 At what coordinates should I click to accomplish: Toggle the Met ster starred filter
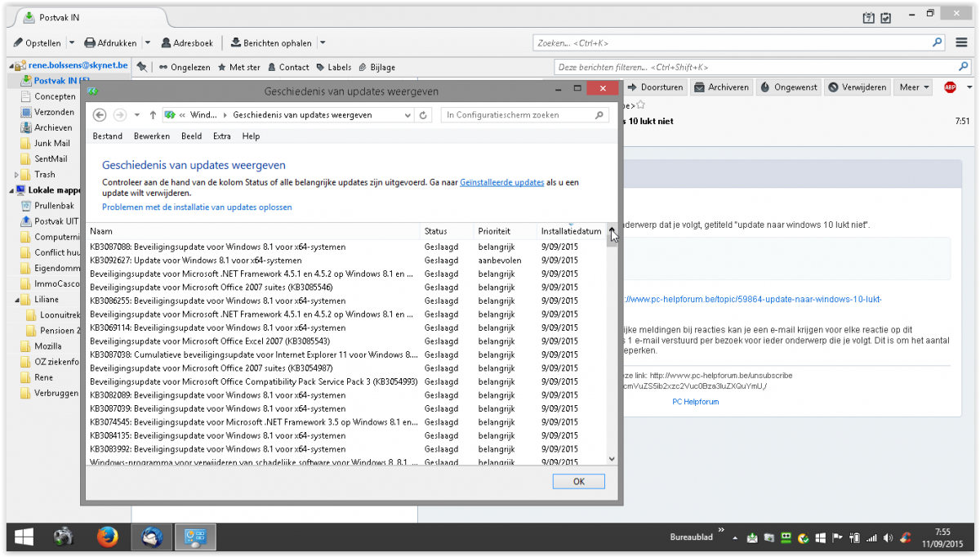pyautogui.click(x=239, y=67)
